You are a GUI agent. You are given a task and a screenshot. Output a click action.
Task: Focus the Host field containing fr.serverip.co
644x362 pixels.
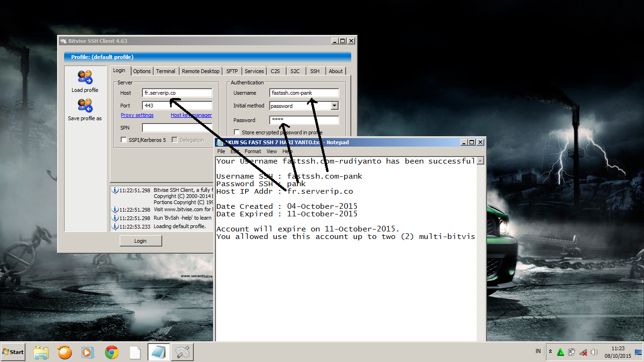click(177, 93)
